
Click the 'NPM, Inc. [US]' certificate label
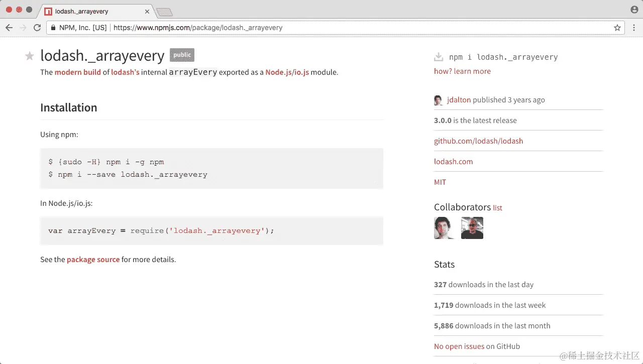click(x=83, y=28)
